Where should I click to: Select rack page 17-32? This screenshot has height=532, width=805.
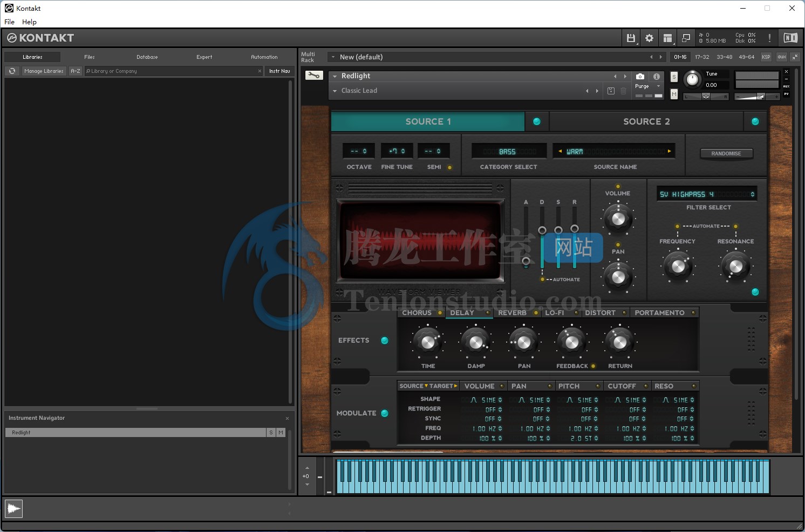click(702, 57)
